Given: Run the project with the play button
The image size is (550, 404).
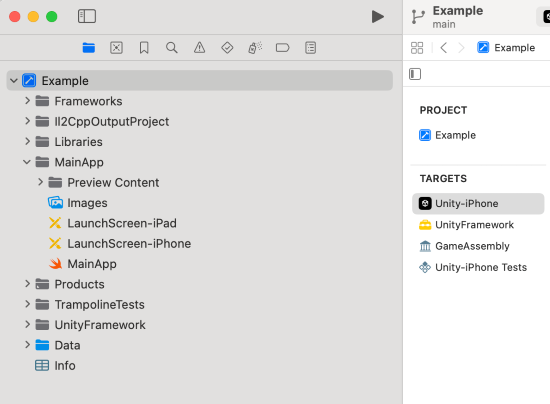Looking at the screenshot, I should [377, 16].
